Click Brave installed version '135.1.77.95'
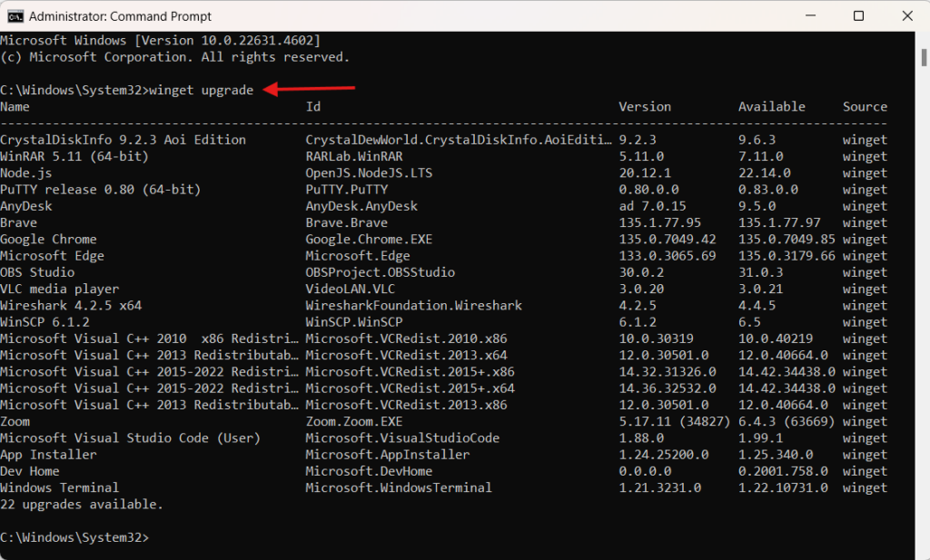 point(659,222)
